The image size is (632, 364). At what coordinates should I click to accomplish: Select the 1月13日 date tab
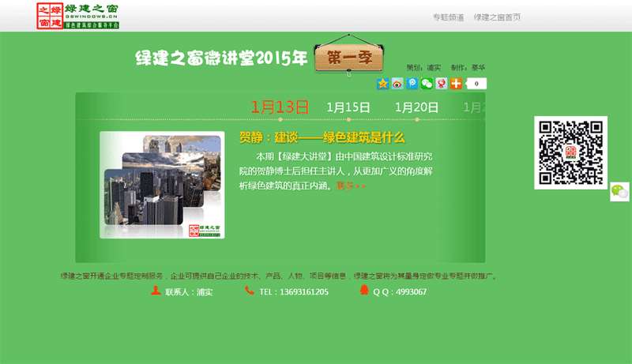coord(279,107)
